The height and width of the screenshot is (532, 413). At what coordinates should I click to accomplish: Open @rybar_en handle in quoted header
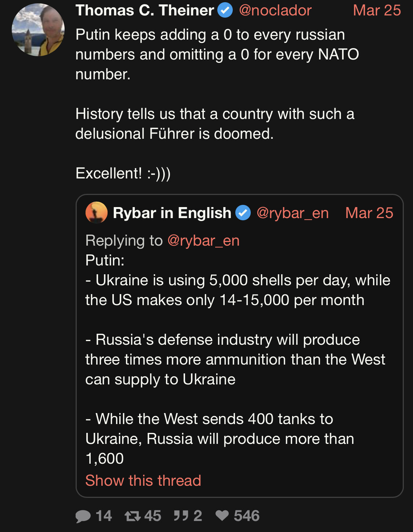292,213
